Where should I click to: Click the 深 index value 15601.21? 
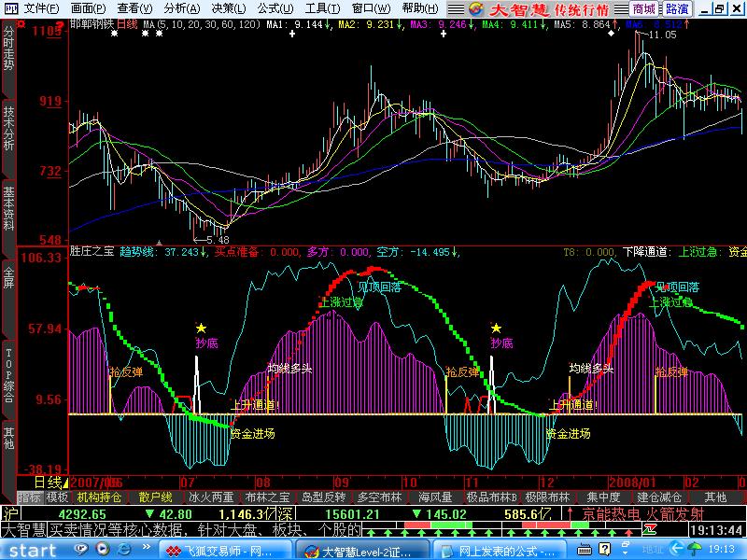pyautogui.click(x=352, y=514)
